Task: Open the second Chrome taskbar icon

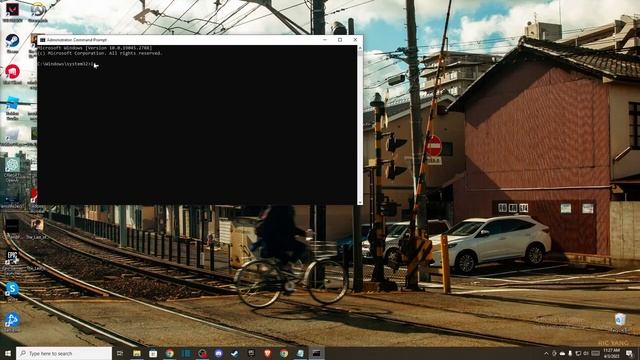Action: 284,353
